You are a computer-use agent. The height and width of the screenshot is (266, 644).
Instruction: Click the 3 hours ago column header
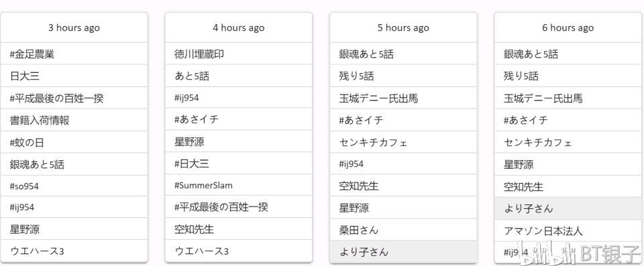coord(74,27)
